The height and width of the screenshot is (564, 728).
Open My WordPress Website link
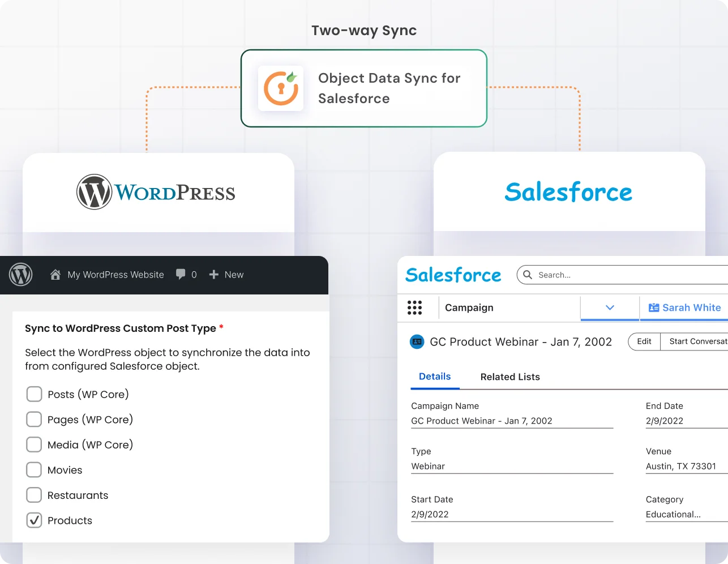[115, 275]
